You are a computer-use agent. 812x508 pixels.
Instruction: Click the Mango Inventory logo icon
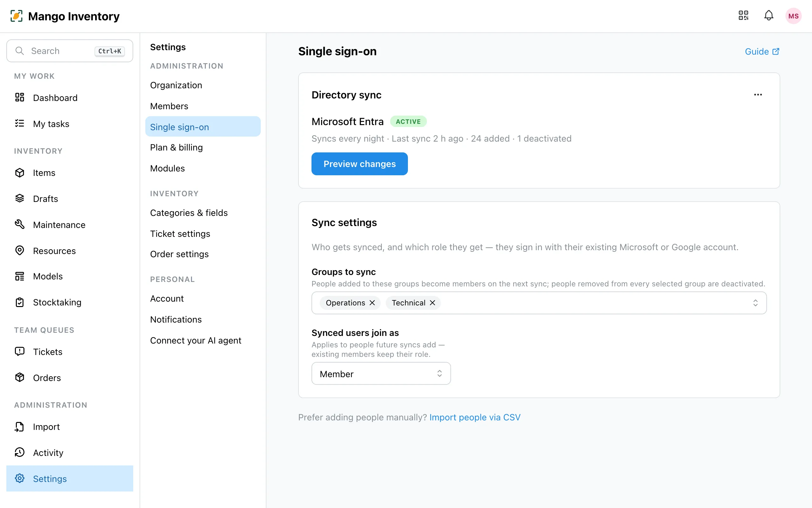coord(16,16)
